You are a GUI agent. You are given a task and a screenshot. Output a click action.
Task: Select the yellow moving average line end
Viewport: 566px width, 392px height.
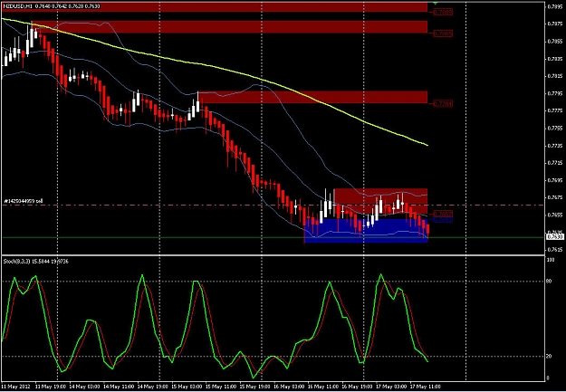point(427,145)
